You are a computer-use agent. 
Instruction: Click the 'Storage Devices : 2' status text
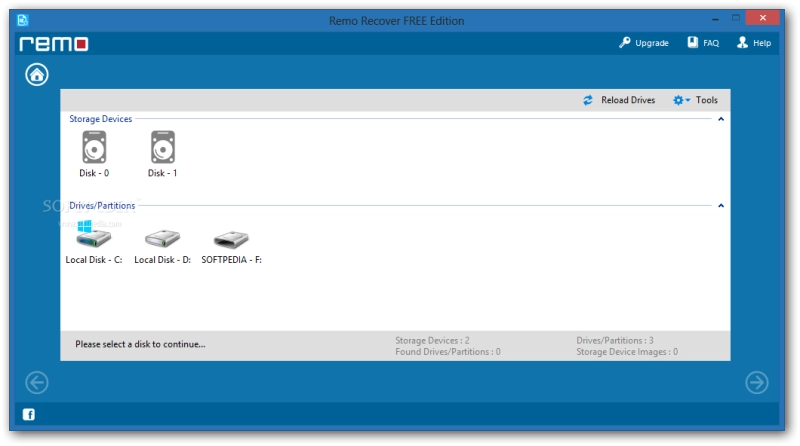pyautogui.click(x=432, y=340)
